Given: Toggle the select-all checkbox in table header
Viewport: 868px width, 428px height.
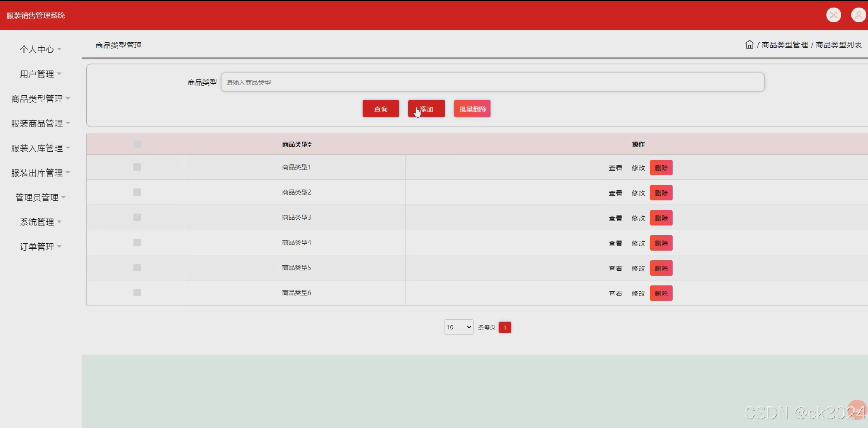Looking at the screenshot, I should point(137,144).
